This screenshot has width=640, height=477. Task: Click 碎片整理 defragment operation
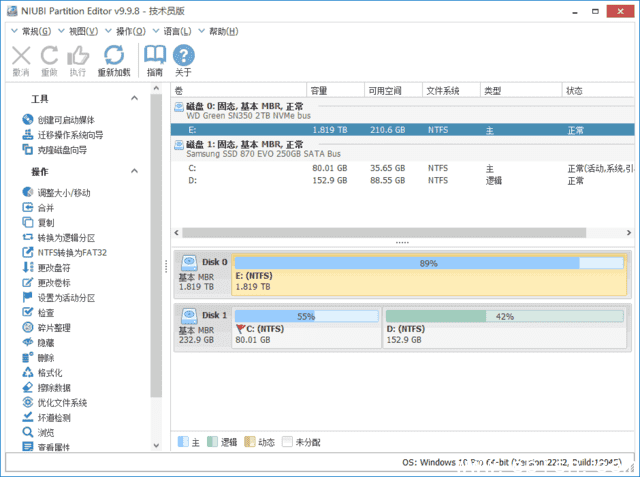click(53, 327)
